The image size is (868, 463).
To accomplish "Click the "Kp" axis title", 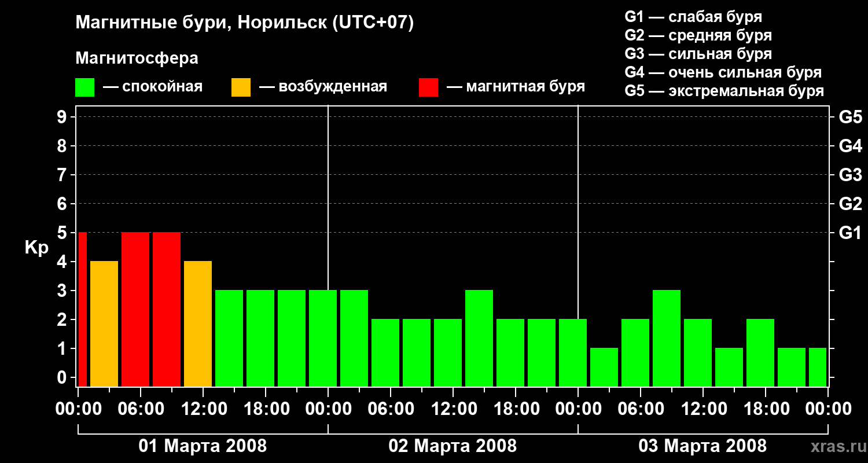I will [36, 248].
